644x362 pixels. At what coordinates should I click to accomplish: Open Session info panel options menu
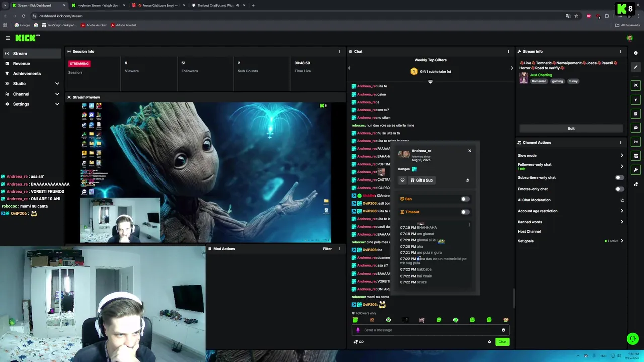pos(339,51)
